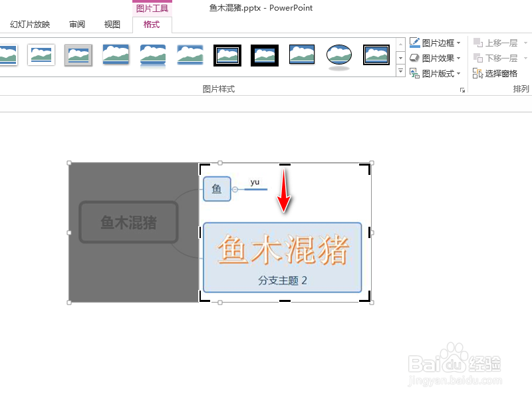The height and width of the screenshot is (399, 532).
Task: Apply the soft edge rectangle picture style
Action: point(190,55)
